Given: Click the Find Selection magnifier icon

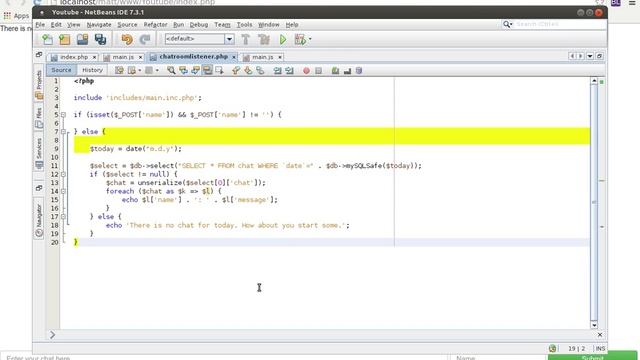Looking at the screenshot, I should 171,71.
